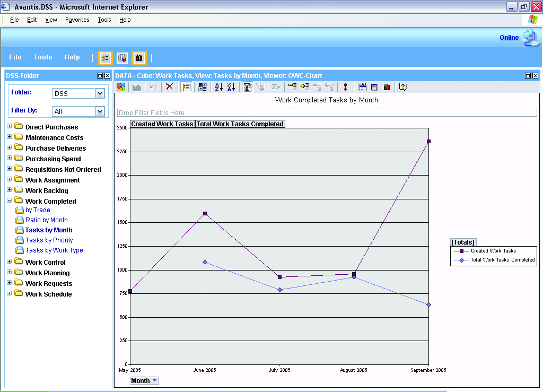The width and height of the screenshot is (543, 392).
Task: Open the Ratio by Month view
Action: coord(46,220)
